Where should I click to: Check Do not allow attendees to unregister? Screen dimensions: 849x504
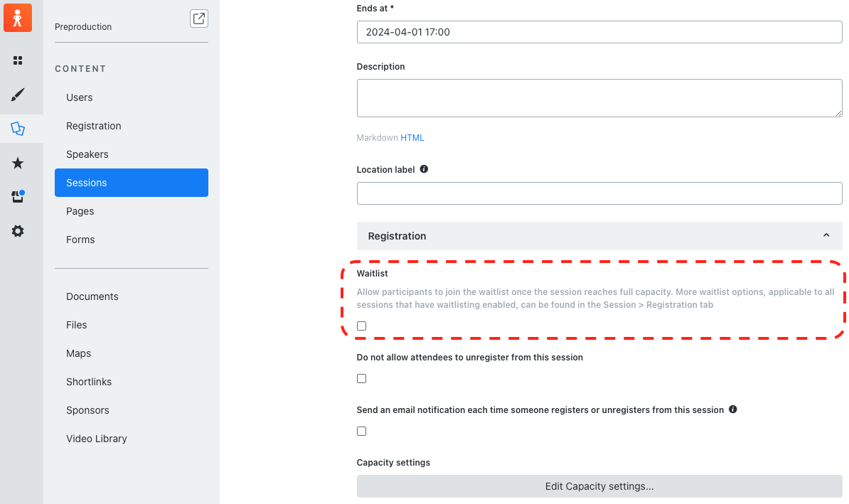[362, 378]
